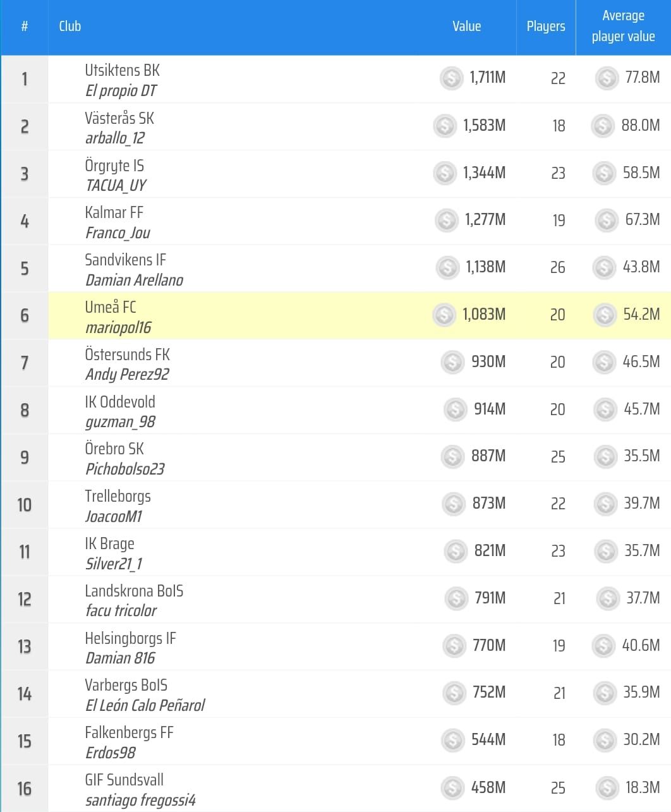
Task: Open the Sandvikens IF club link
Action: click(x=125, y=260)
